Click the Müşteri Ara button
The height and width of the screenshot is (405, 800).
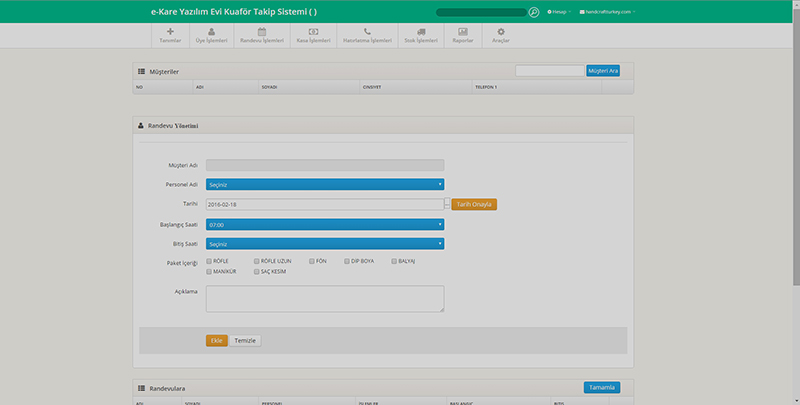coord(603,71)
